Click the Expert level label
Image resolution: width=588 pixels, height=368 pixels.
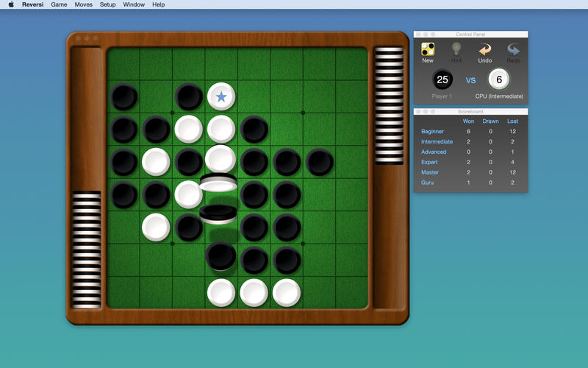coord(429,162)
